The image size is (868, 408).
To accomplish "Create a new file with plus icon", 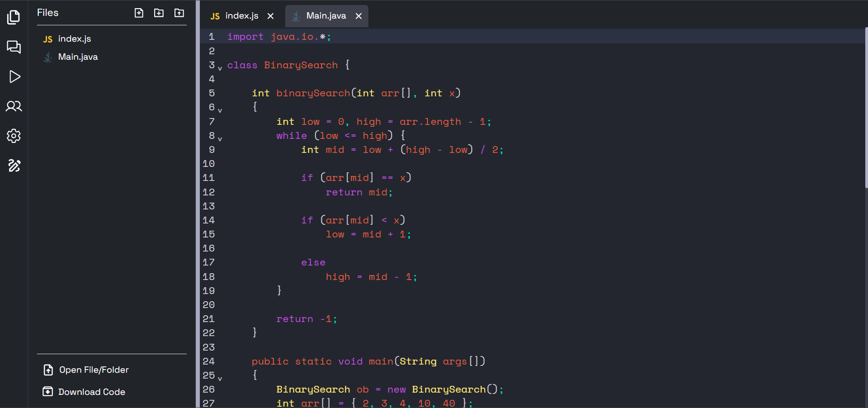I will 139,13.
